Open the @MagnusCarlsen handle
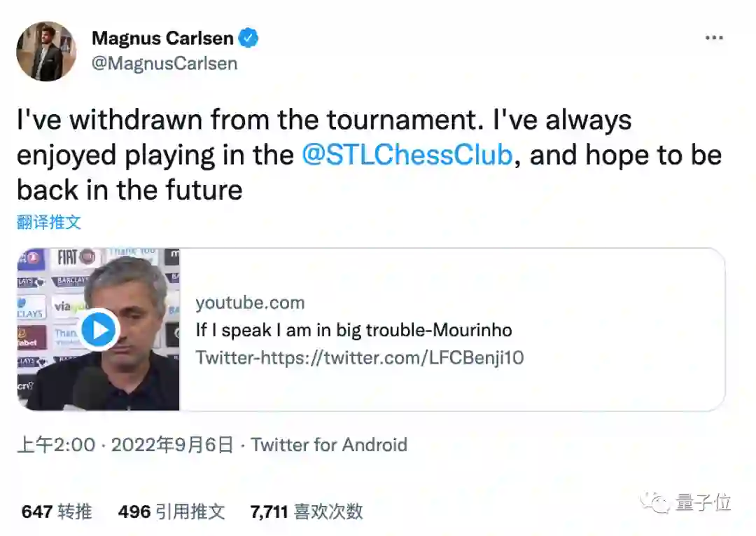Viewport: 756px width, 536px height. 164,64
